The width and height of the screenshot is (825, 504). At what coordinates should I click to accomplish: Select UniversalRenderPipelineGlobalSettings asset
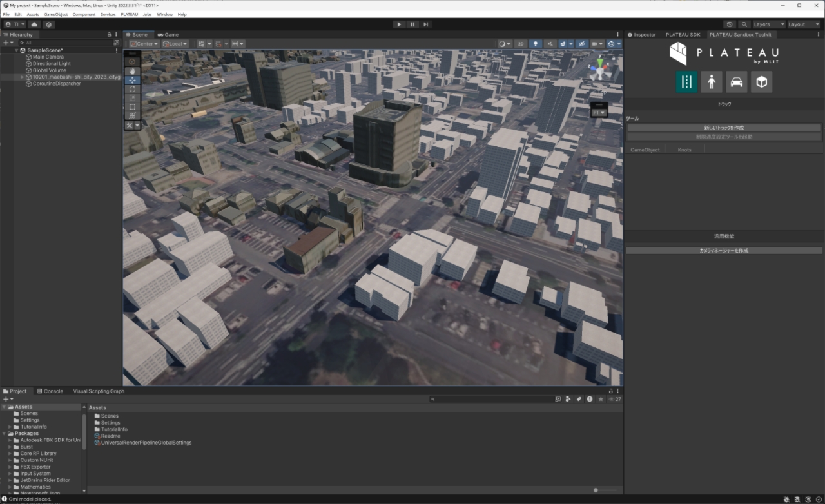[146, 443]
